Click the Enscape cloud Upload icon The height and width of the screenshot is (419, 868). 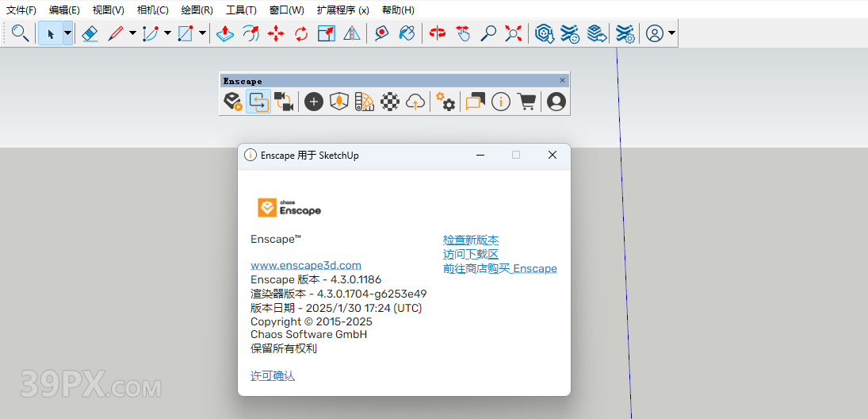[x=415, y=102]
